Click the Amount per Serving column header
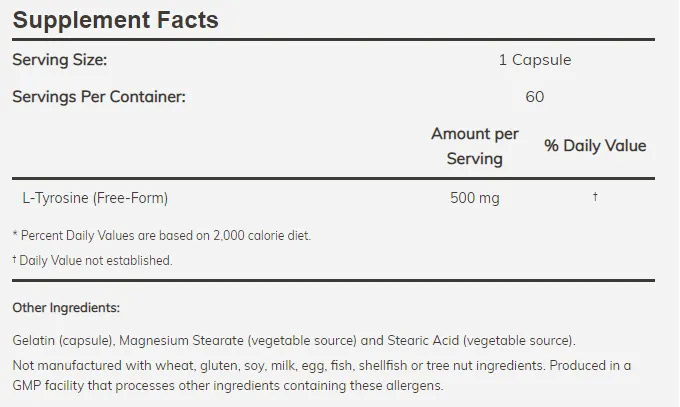The height and width of the screenshot is (407, 680). point(475,146)
